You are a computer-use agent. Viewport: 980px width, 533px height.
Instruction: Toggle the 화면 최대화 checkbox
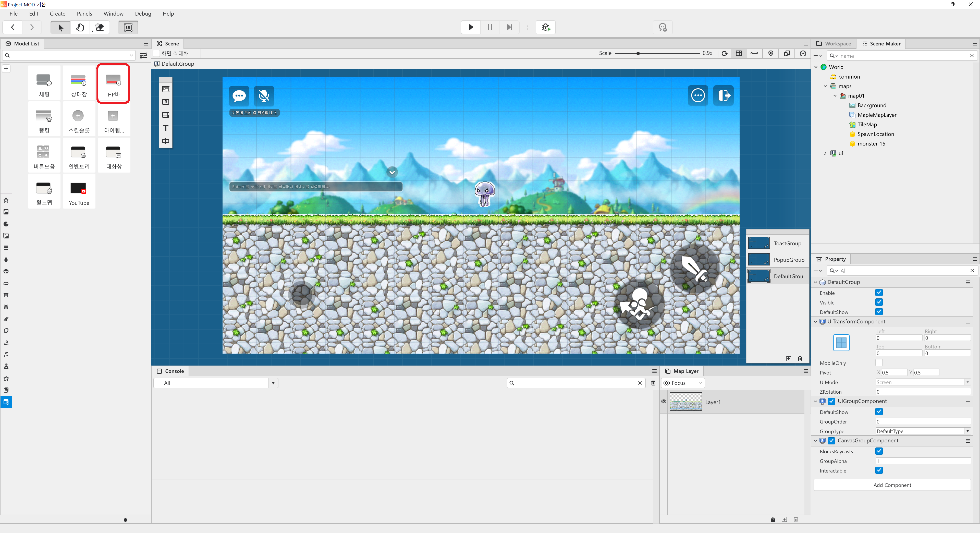point(156,53)
